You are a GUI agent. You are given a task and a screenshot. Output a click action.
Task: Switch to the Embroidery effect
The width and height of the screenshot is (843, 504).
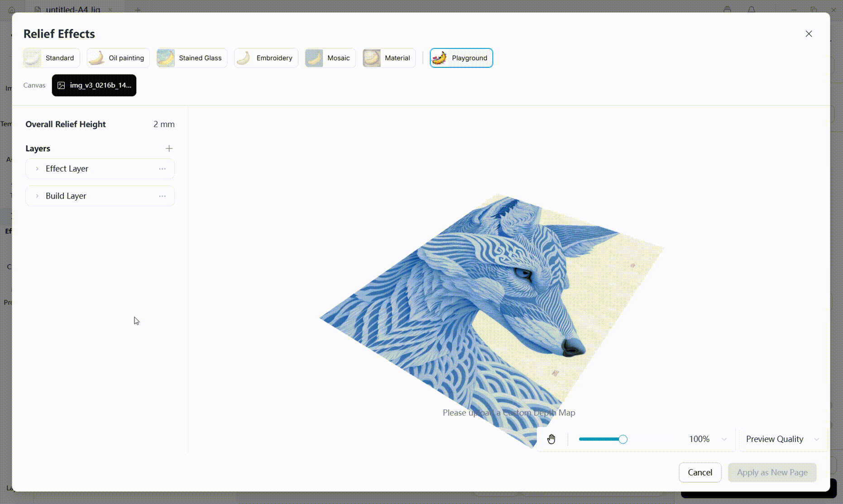pyautogui.click(x=266, y=58)
